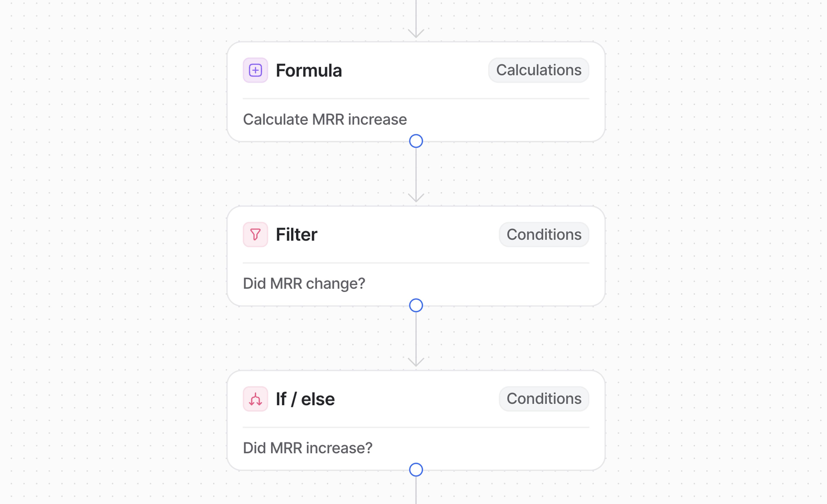Click the Conditions tag on the Filter block
The width and height of the screenshot is (827, 504).
[544, 234]
